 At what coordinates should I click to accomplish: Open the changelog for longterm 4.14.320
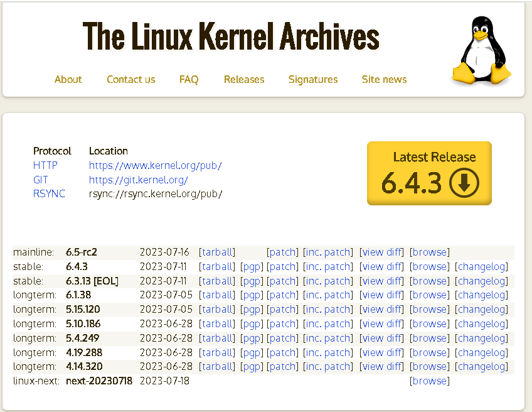click(481, 367)
